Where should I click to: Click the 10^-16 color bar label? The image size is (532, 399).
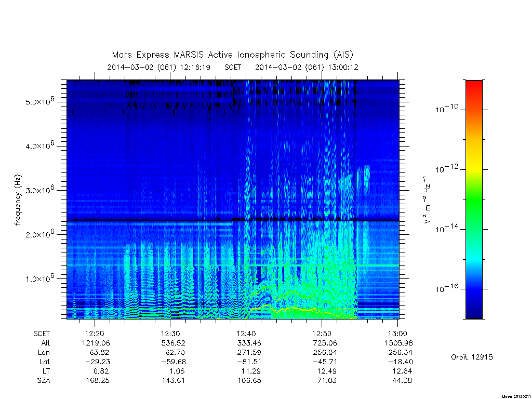(x=447, y=289)
